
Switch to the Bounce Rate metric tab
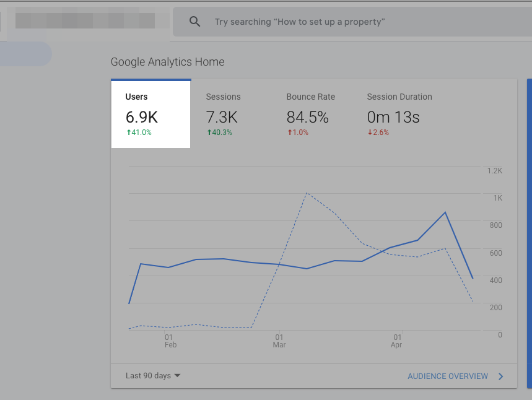click(x=311, y=114)
